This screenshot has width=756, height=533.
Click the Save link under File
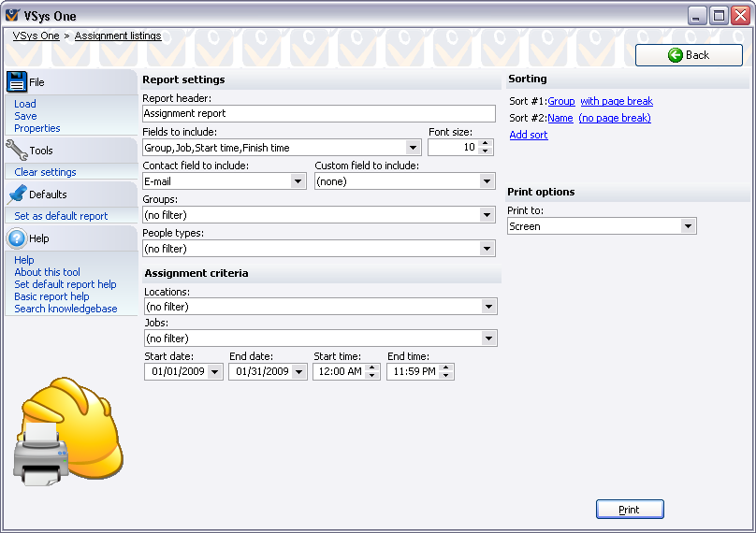(x=25, y=116)
